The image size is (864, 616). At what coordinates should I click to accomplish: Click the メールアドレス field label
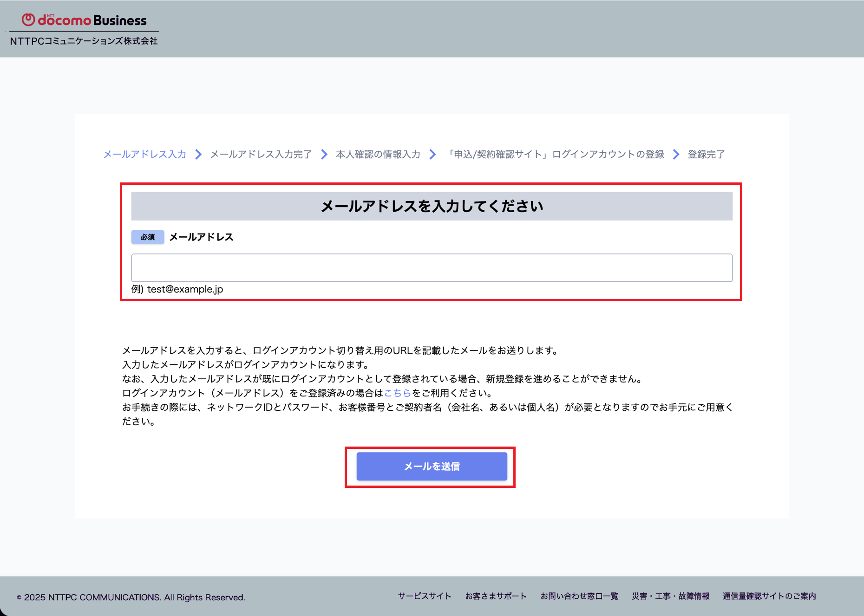coord(201,237)
